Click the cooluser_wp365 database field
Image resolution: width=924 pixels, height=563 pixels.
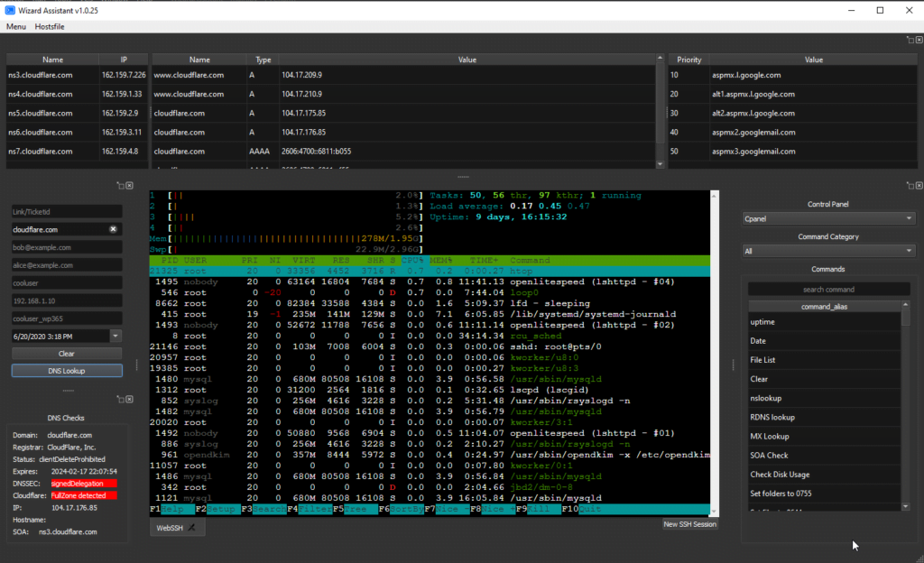[67, 318]
